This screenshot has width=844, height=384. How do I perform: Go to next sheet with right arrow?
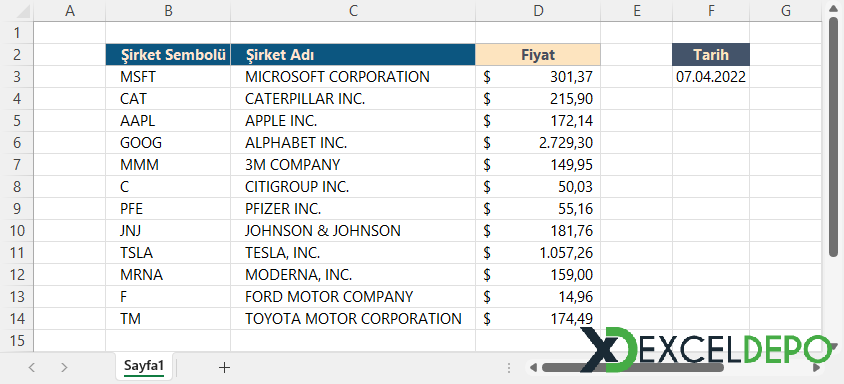pos(65,367)
